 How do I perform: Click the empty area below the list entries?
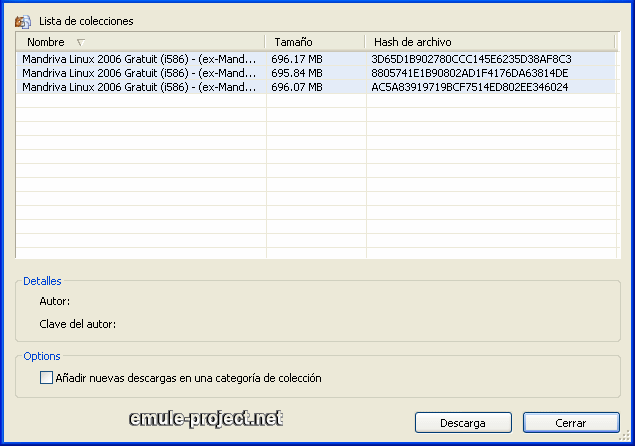coord(300,180)
